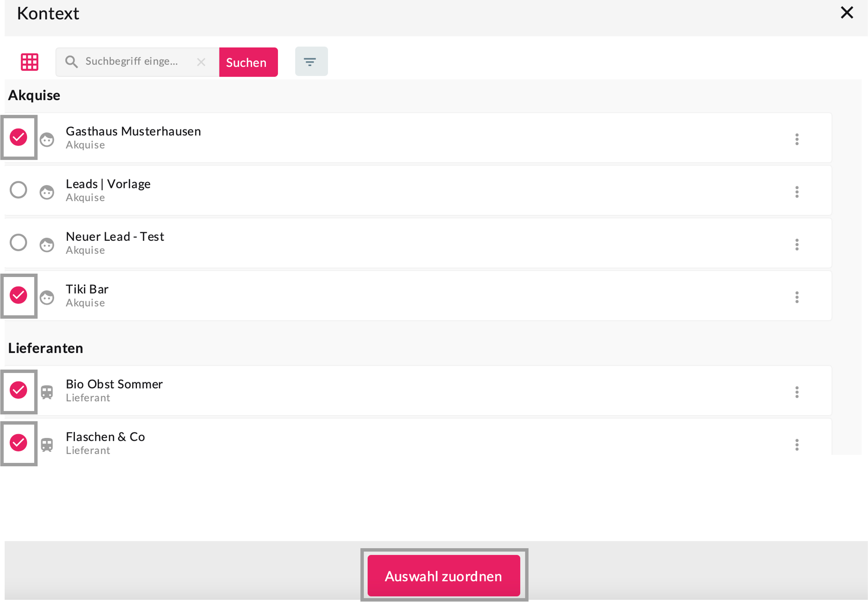Open three-dot menu for Gasthaus Musterhausen
This screenshot has width=868, height=602.
(x=796, y=139)
